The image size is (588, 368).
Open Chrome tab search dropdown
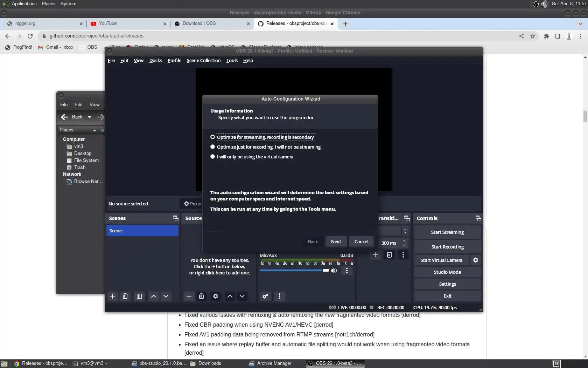(x=580, y=24)
